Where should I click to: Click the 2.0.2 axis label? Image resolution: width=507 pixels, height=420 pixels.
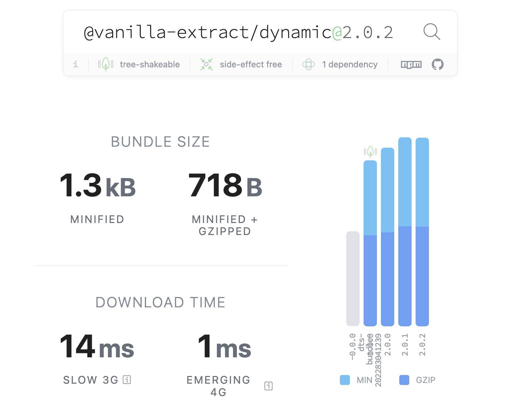(422, 345)
